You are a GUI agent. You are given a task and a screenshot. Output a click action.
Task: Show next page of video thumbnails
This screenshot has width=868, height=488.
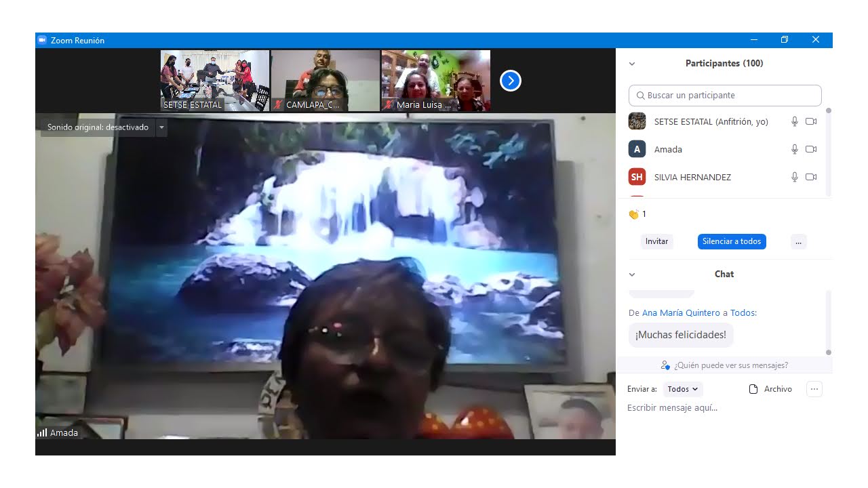(x=510, y=81)
